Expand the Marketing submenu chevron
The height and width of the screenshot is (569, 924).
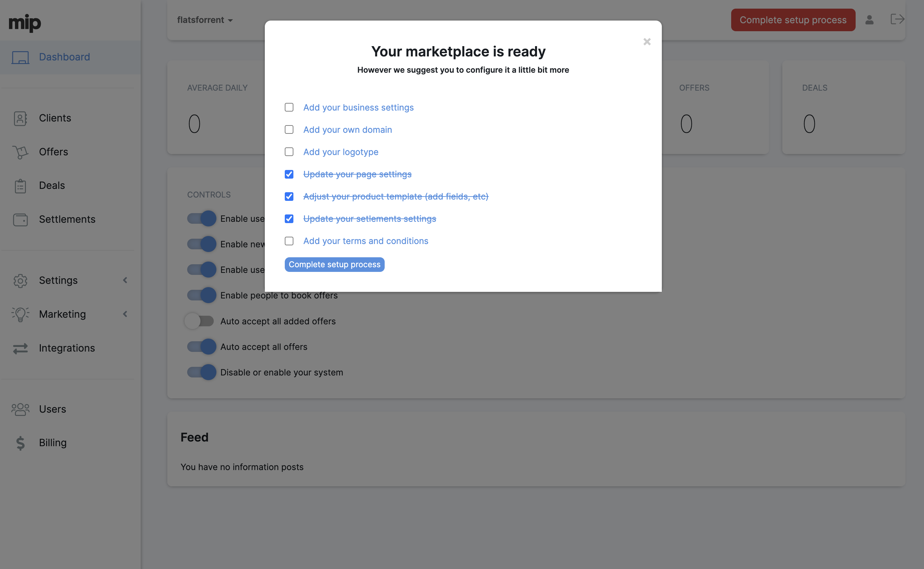pyautogui.click(x=125, y=314)
